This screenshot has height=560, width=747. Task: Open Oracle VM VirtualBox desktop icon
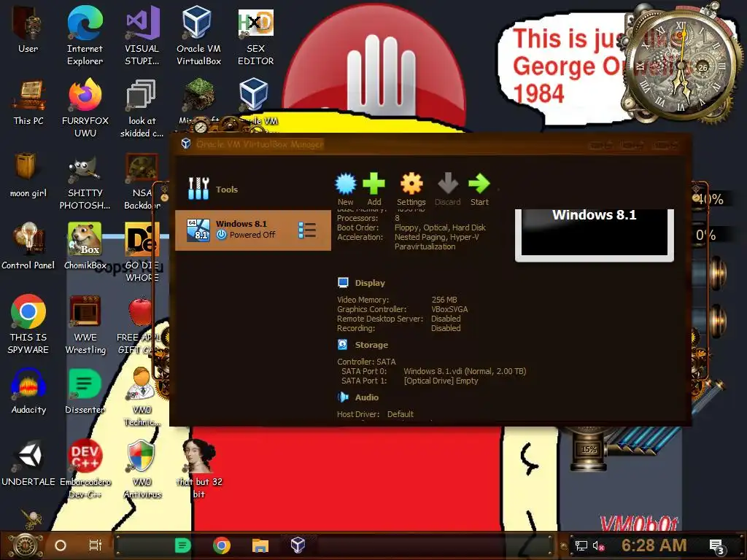198,36
